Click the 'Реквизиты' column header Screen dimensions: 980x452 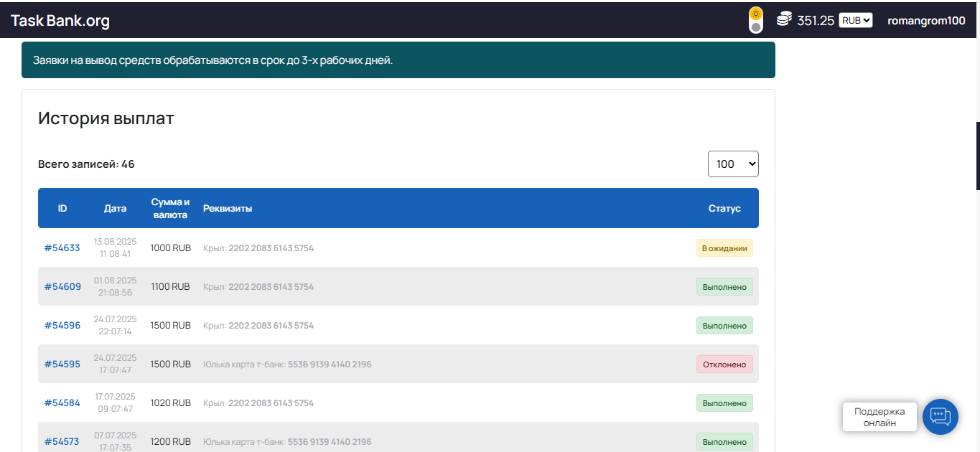(x=228, y=208)
